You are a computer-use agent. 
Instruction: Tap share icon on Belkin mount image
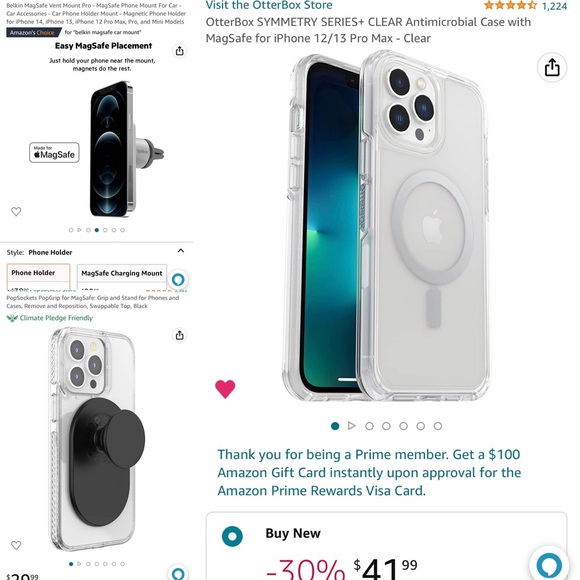point(179,51)
